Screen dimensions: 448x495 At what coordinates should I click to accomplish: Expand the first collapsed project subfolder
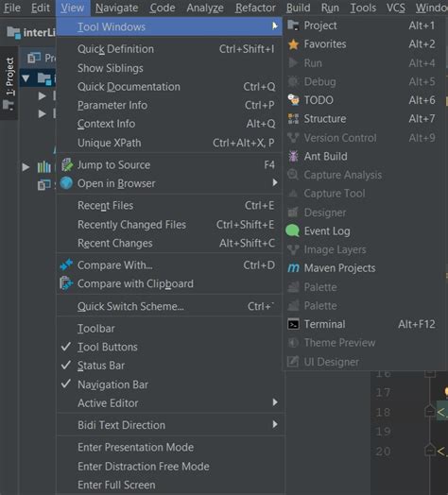tap(42, 95)
